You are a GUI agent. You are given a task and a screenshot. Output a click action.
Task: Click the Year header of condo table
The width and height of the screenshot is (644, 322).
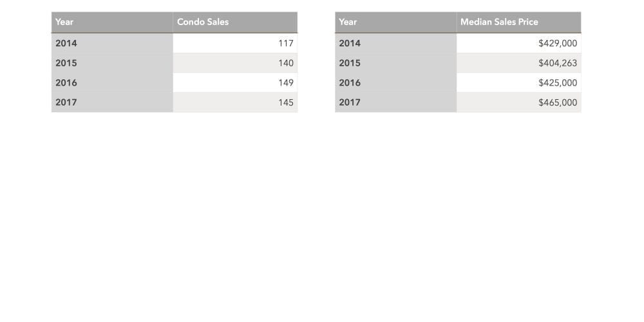coord(112,22)
